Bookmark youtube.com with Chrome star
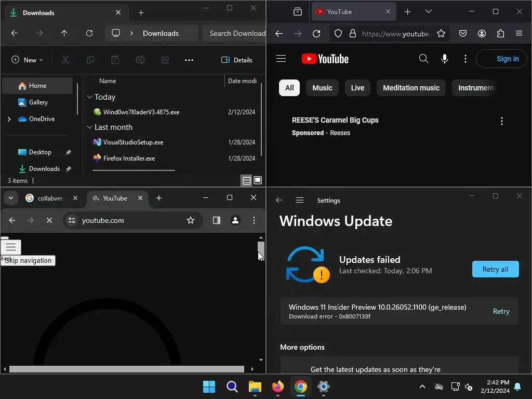The image size is (532, 399). 191,220
